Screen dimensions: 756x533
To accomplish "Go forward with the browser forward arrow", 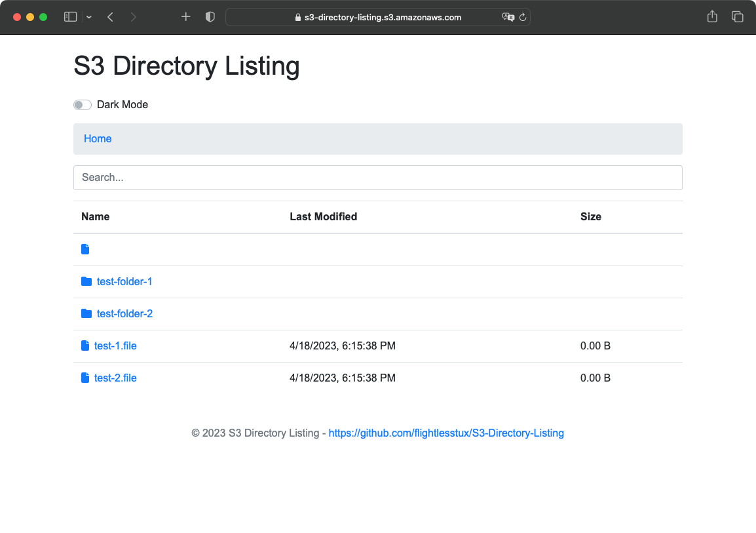I will tap(134, 17).
